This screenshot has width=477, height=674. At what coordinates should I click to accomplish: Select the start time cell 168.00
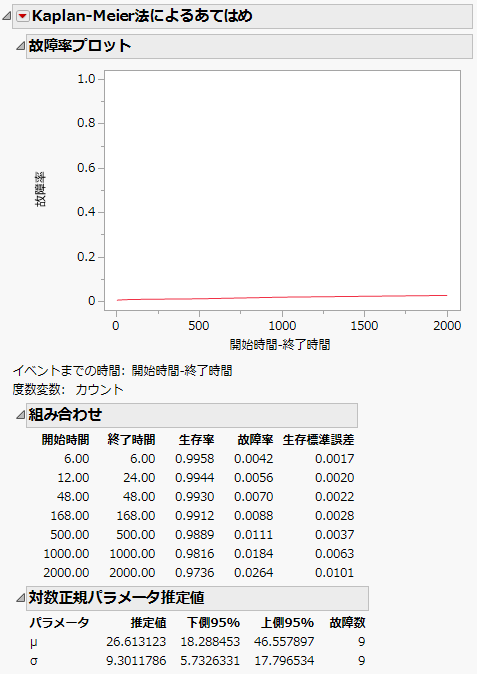(x=70, y=515)
